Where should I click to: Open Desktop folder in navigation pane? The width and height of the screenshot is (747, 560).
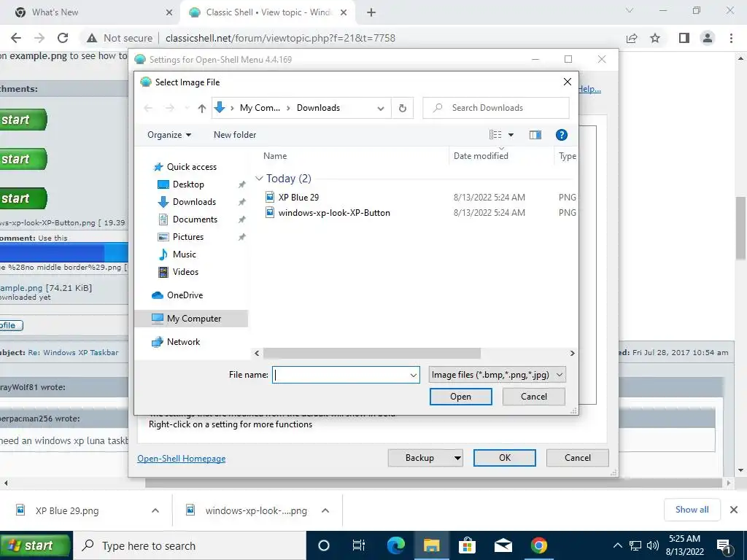[x=187, y=184]
